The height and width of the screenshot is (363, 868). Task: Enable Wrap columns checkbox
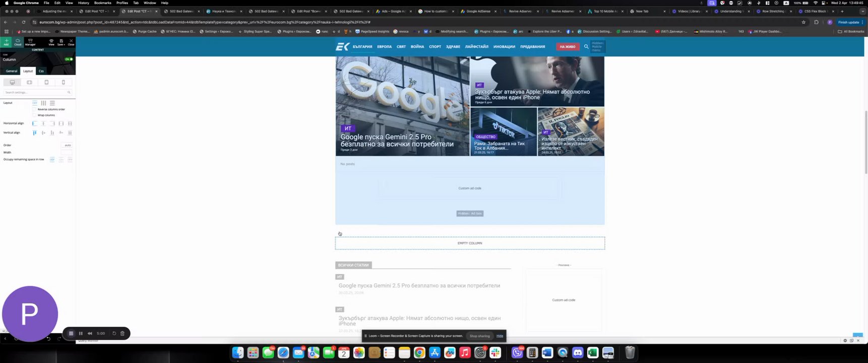(35, 115)
